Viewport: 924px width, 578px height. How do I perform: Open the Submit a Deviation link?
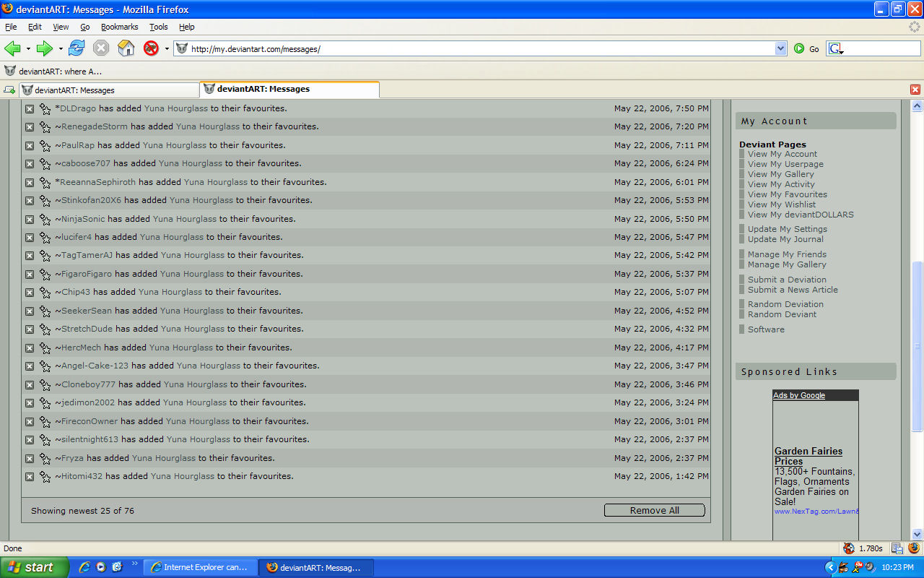pyautogui.click(x=787, y=280)
